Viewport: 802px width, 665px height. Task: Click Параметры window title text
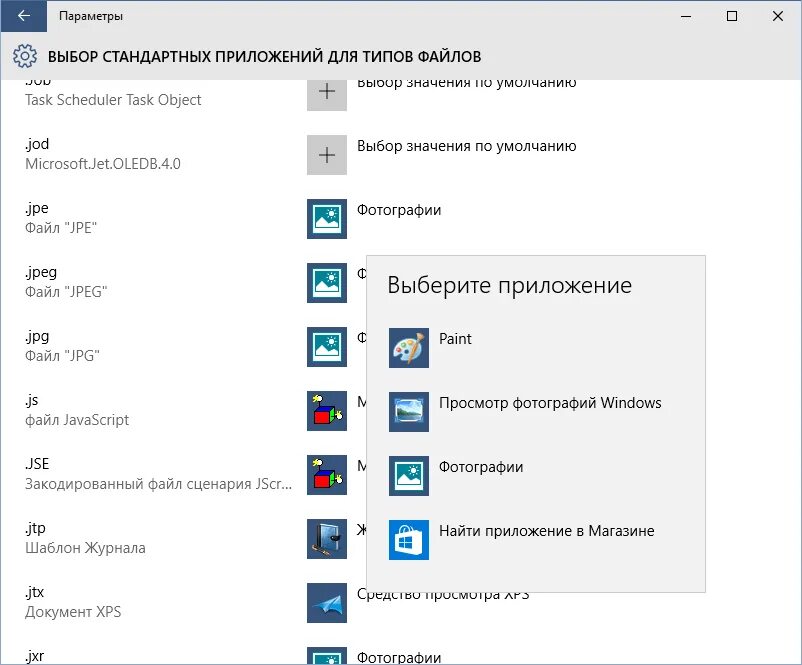(x=91, y=16)
